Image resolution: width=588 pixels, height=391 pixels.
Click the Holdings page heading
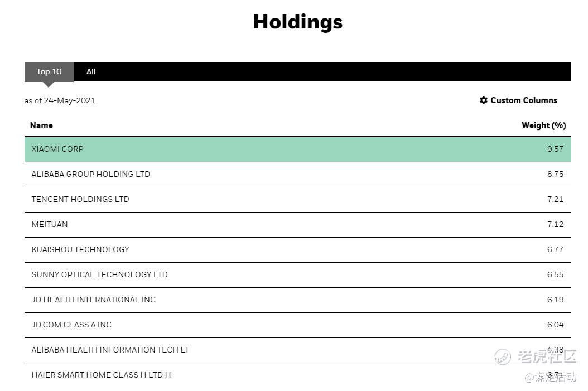(297, 22)
